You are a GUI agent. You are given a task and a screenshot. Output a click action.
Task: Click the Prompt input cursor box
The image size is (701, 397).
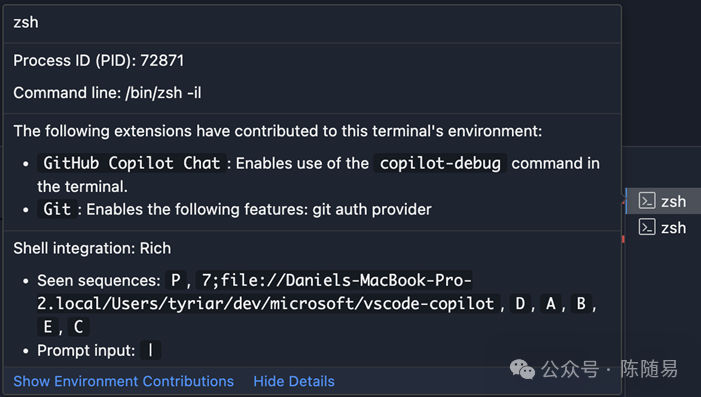pos(151,350)
